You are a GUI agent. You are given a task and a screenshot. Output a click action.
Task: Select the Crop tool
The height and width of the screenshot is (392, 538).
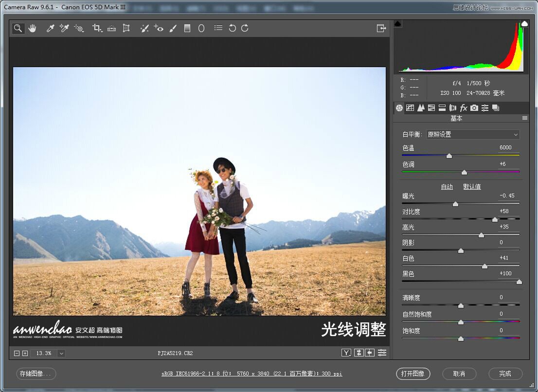click(97, 28)
